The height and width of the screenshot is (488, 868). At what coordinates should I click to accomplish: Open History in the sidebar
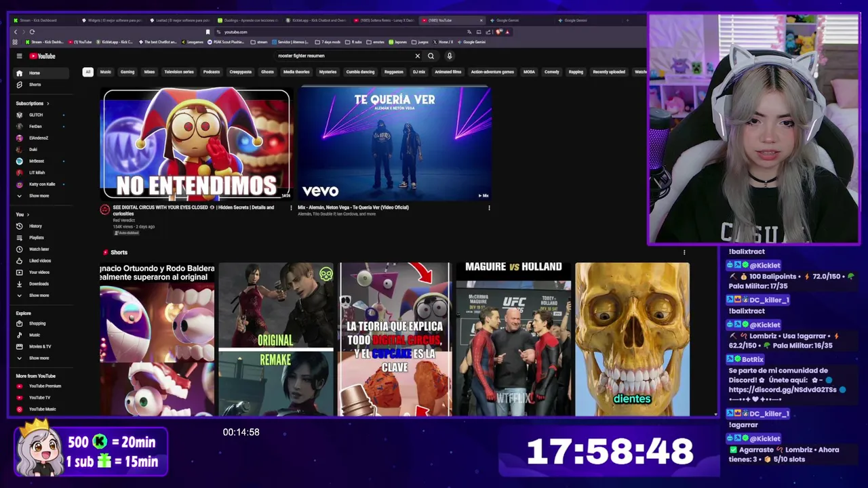point(42,226)
